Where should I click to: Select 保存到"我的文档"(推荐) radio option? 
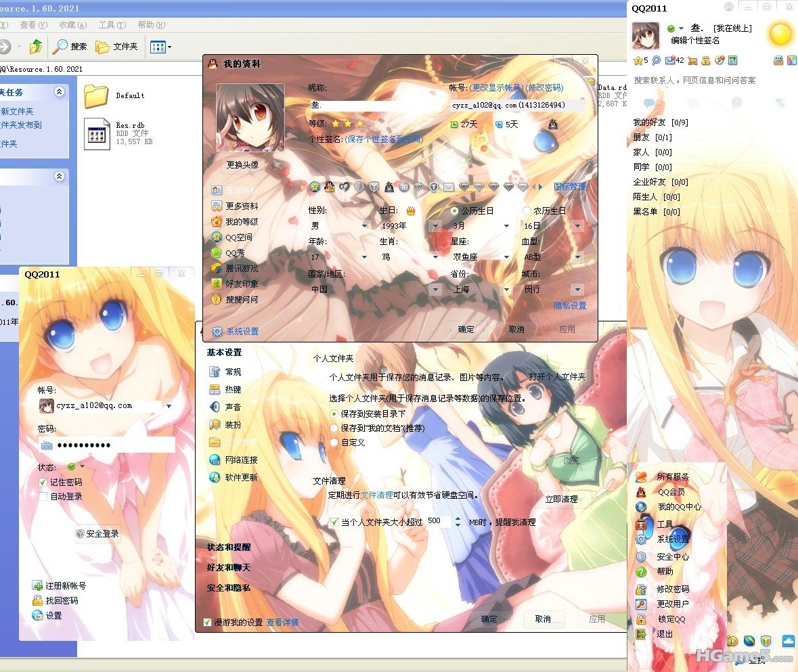coord(334,428)
